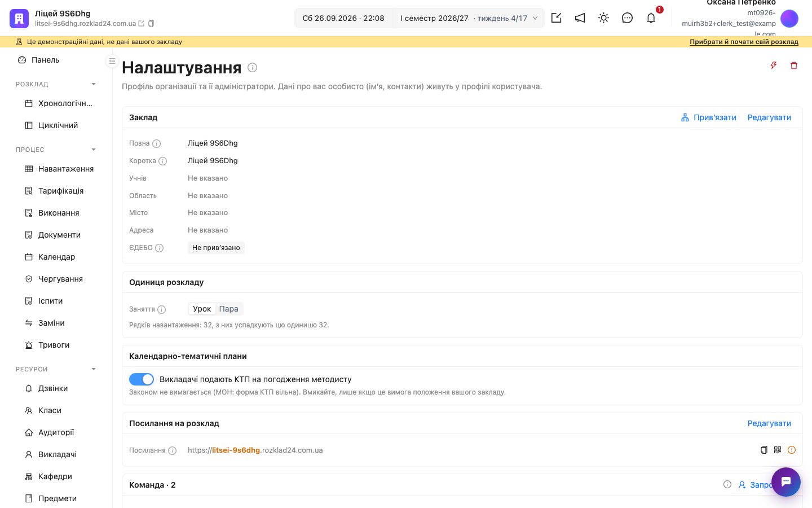Click the date and time display Сб 26.09.2026

(x=343, y=18)
